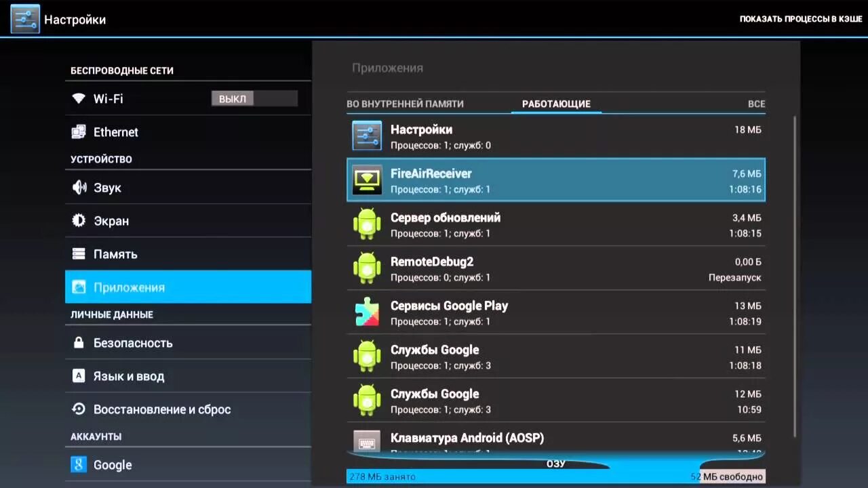Click the Память storage icon
This screenshot has height=488, width=868.
(x=79, y=254)
